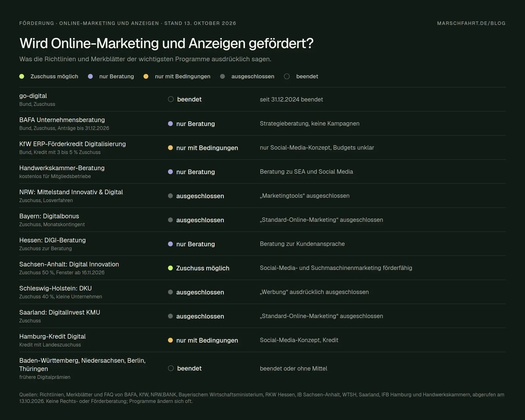This screenshot has height=420, width=525.
Task: Click the hollow status circle in go-digital row
Action: coord(171,99)
